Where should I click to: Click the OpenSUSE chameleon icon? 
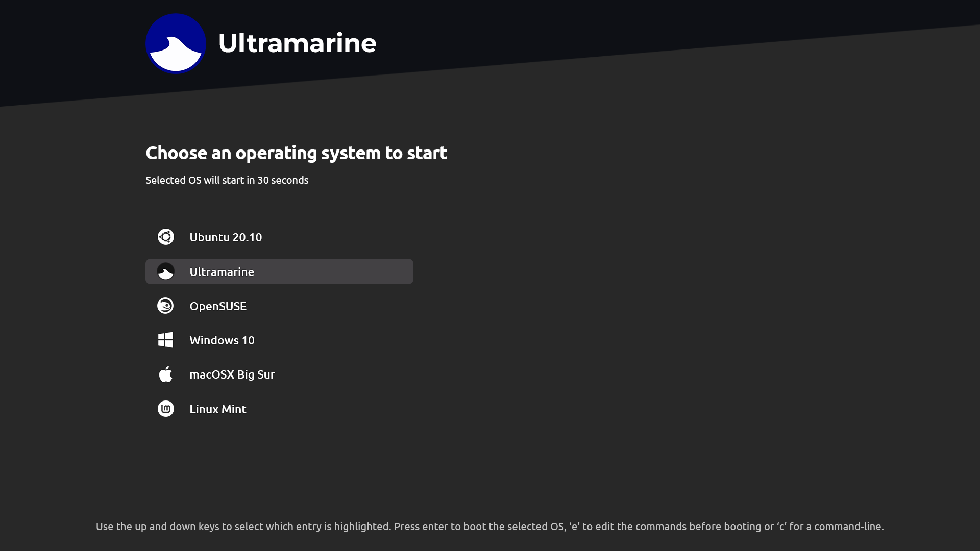tap(165, 306)
